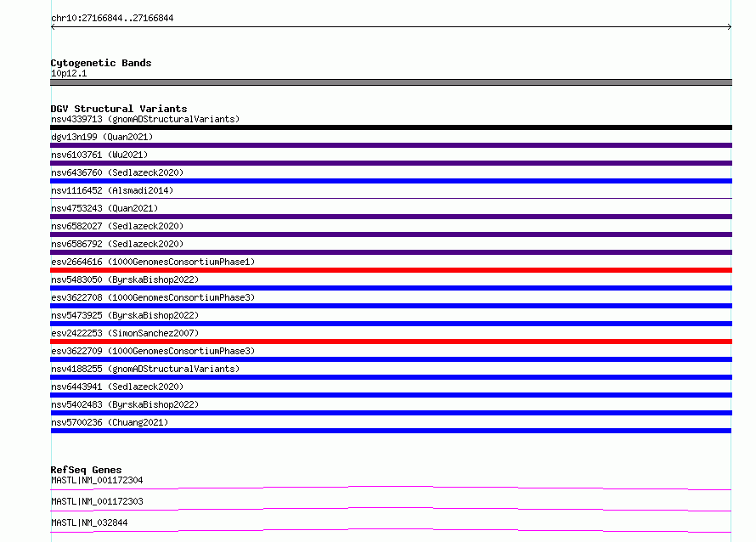
Task: Open variant nsv6436760 (Sedlazeck2020) label
Action: tap(117, 172)
